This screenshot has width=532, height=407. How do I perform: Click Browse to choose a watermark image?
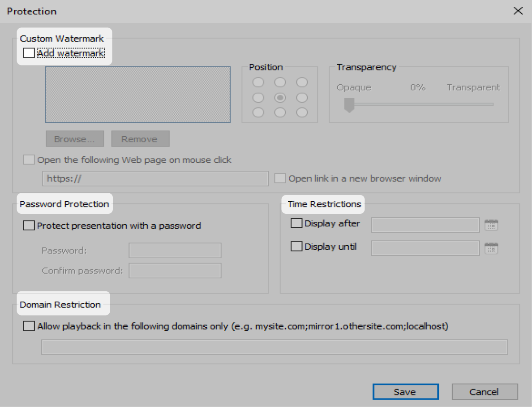coord(74,139)
